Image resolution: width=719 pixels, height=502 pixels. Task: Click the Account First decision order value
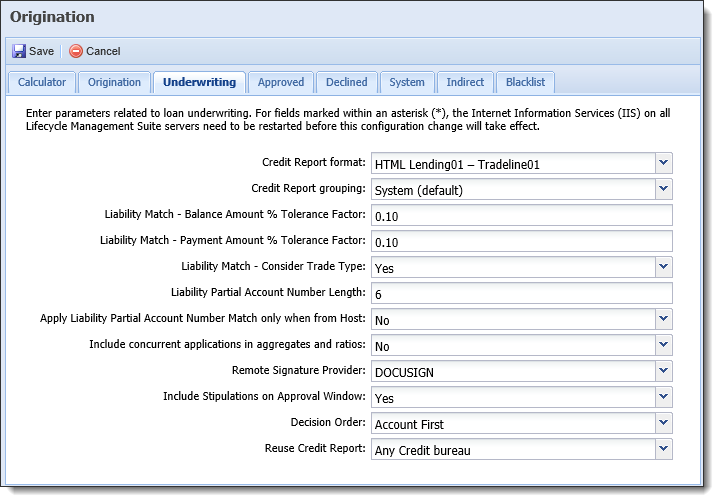click(x=409, y=425)
